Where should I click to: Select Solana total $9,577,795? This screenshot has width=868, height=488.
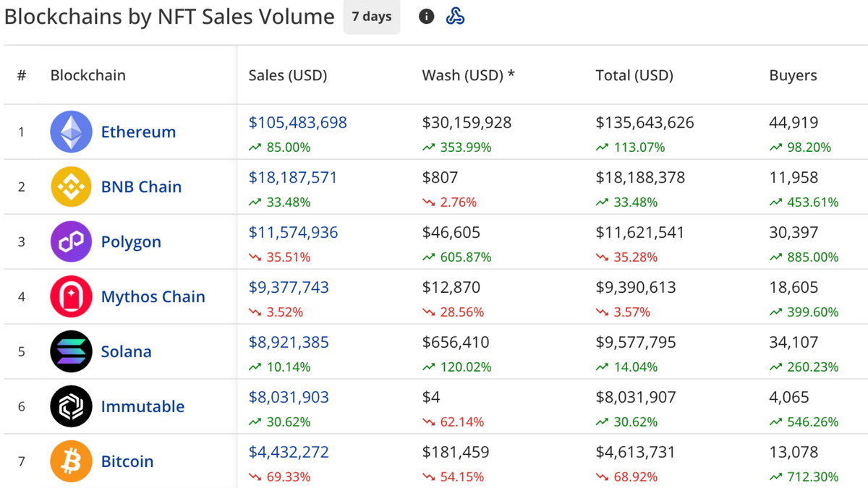coord(636,343)
